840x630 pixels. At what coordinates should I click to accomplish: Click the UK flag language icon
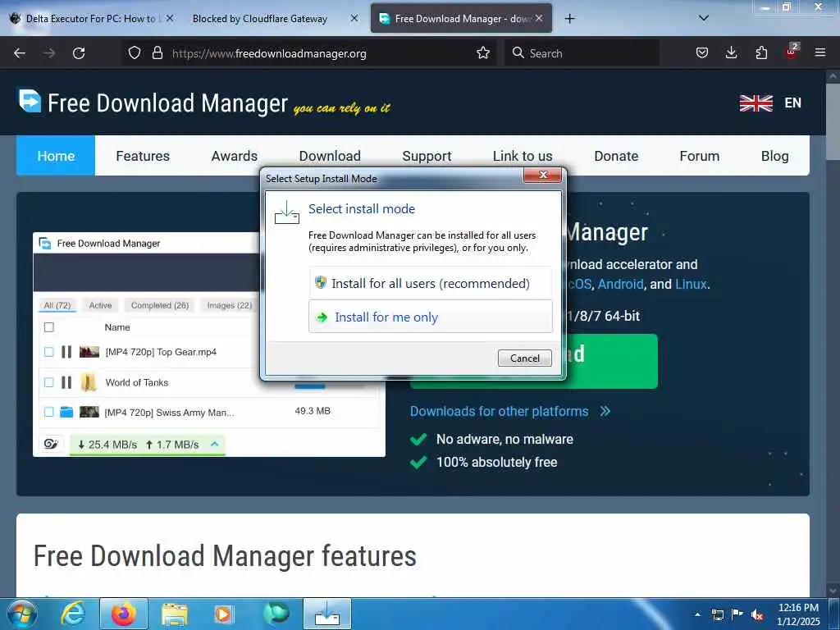pos(756,103)
